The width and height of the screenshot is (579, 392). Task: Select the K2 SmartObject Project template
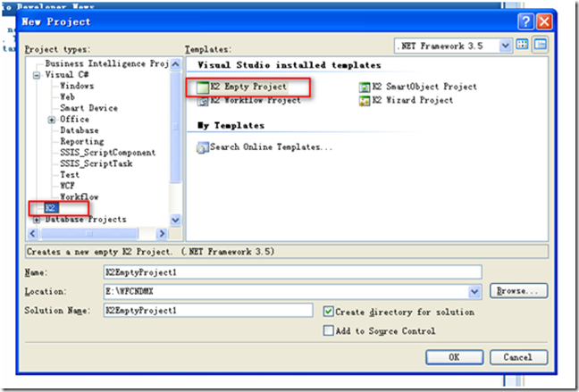pyautogui.click(x=417, y=87)
